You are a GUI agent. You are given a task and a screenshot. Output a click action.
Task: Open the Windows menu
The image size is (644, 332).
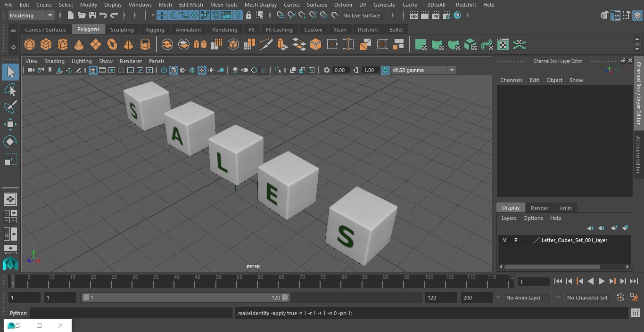click(140, 5)
